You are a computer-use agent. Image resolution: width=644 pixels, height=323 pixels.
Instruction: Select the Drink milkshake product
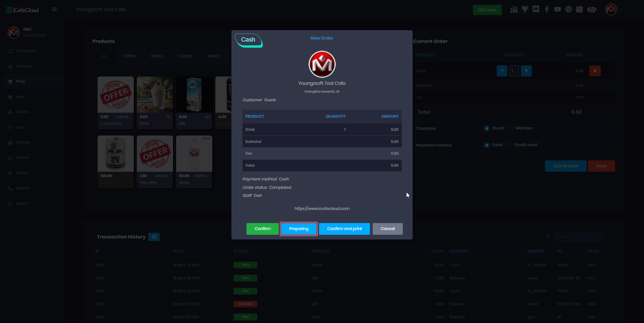pyautogui.click(x=155, y=103)
